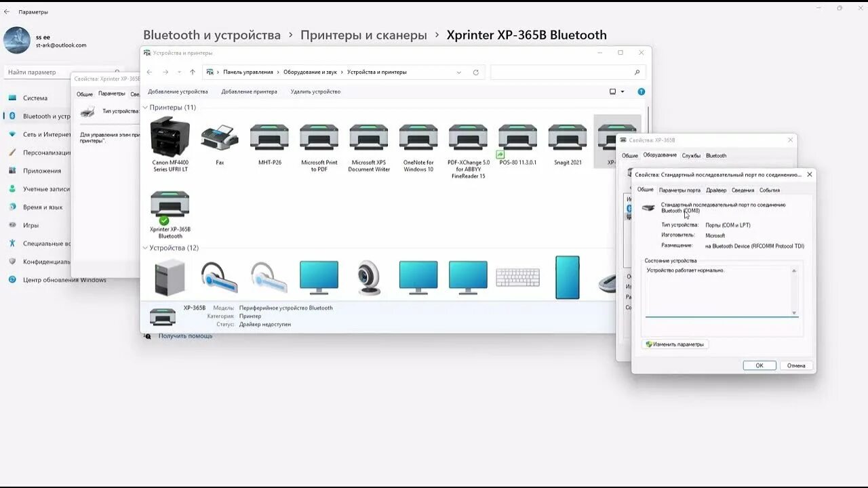The image size is (868, 488).
Task: Open help in Devices and Printers window
Action: click(641, 91)
